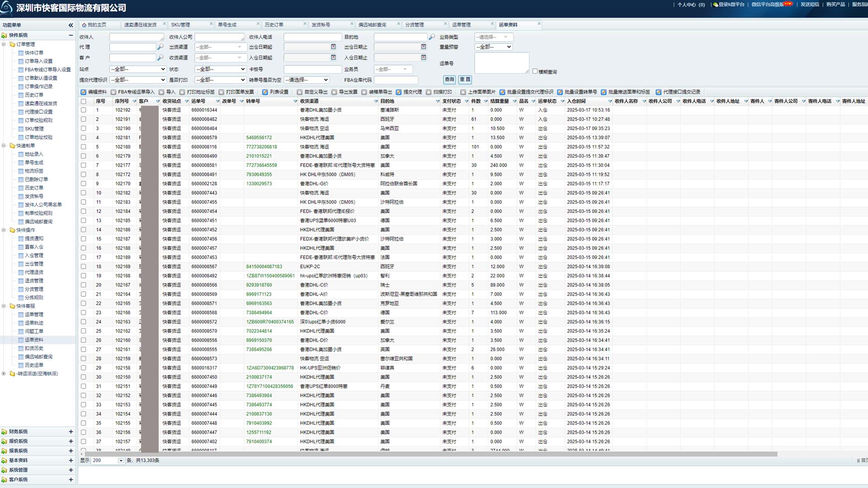
Task: Click 上传面单图片 upload icon
Action: [x=463, y=92]
